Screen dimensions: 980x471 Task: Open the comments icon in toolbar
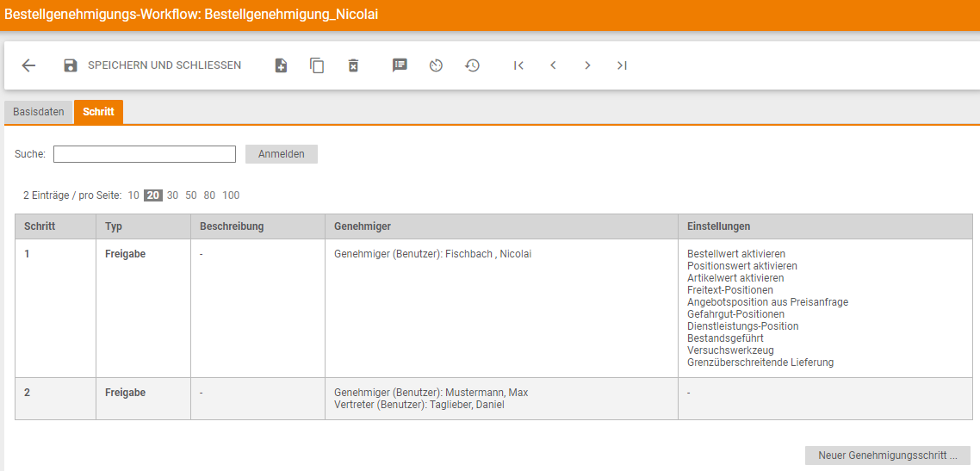click(x=400, y=65)
